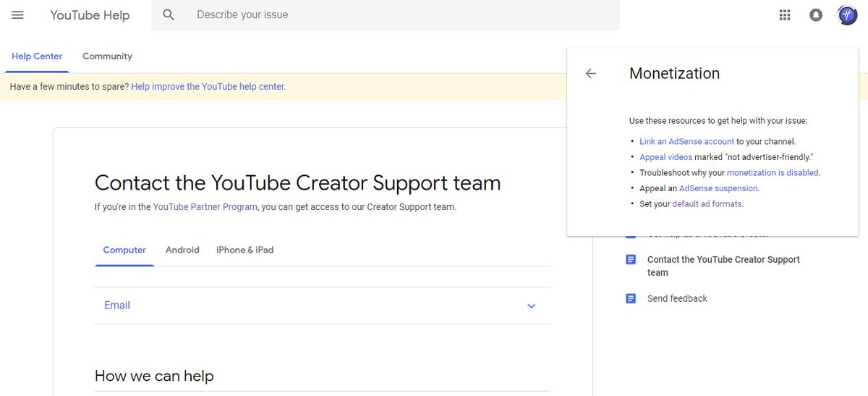Select the Computer tab
This screenshot has height=396, width=868.
coord(124,250)
